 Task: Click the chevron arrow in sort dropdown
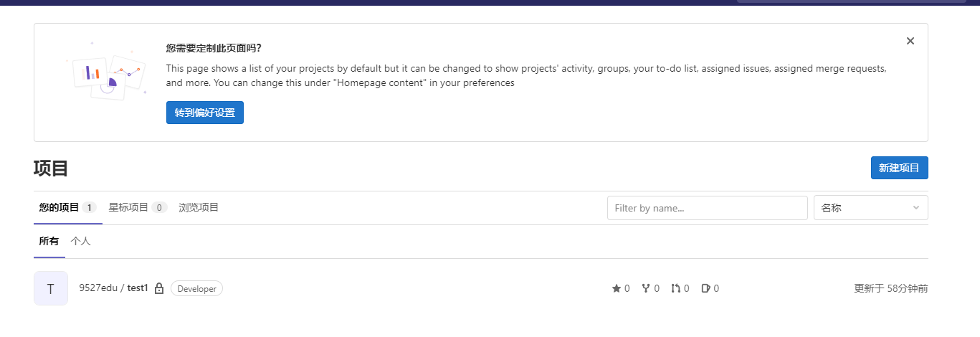pos(915,208)
